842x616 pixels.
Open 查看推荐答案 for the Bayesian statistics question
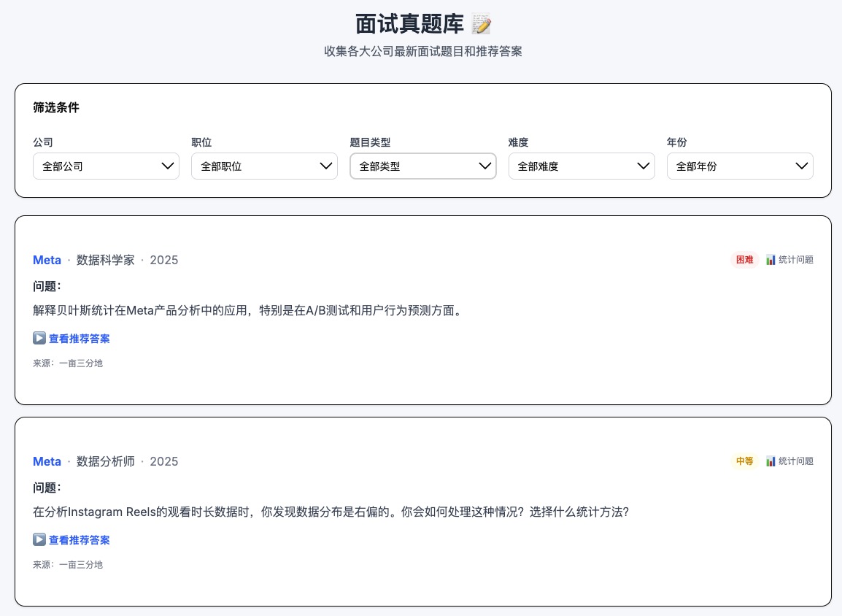pyautogui.click(x=79, y=338)
